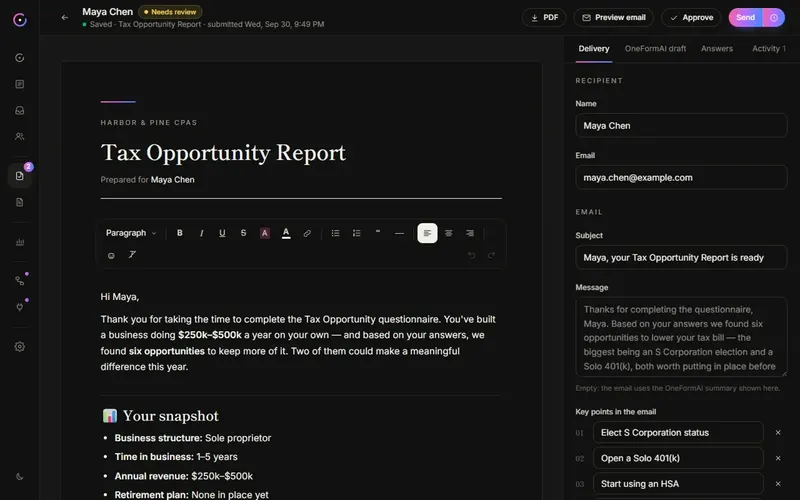
Task: Remove key point Open a Solo 401(k)
Action: (778, 458)
